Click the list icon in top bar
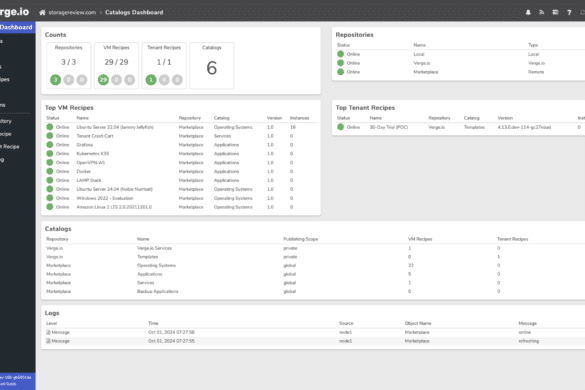 tap(555, 12)
